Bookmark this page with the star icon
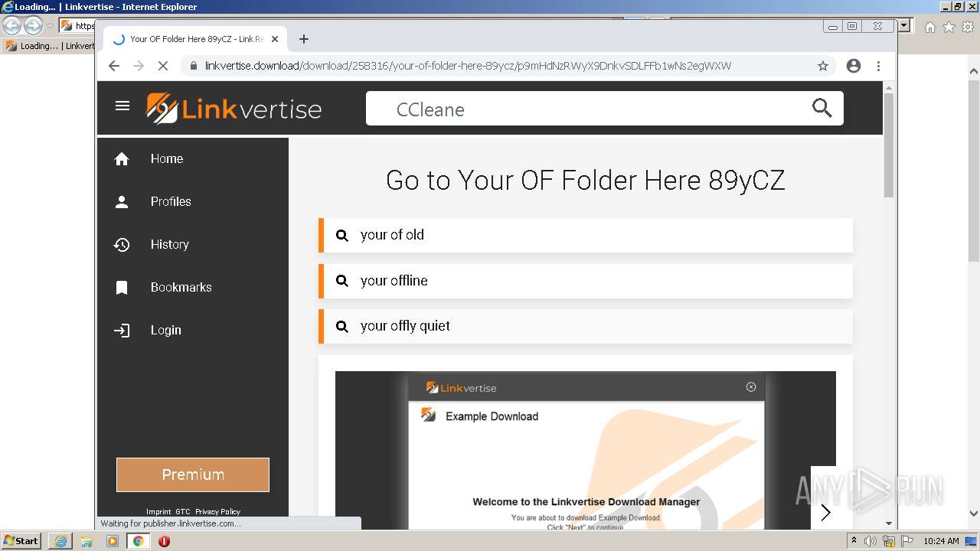The height and width of the screenshot is (551, 980). click(823, 66)
